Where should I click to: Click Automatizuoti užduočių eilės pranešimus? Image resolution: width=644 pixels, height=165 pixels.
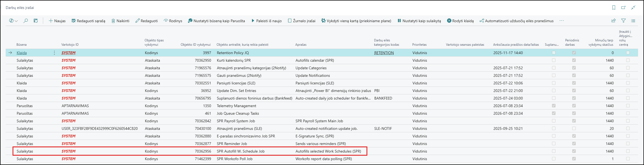pyautogui.click(x=516, y=21)
